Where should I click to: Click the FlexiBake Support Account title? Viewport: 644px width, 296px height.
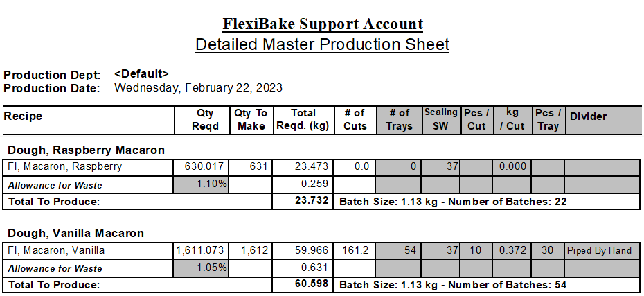coord(323,24)
